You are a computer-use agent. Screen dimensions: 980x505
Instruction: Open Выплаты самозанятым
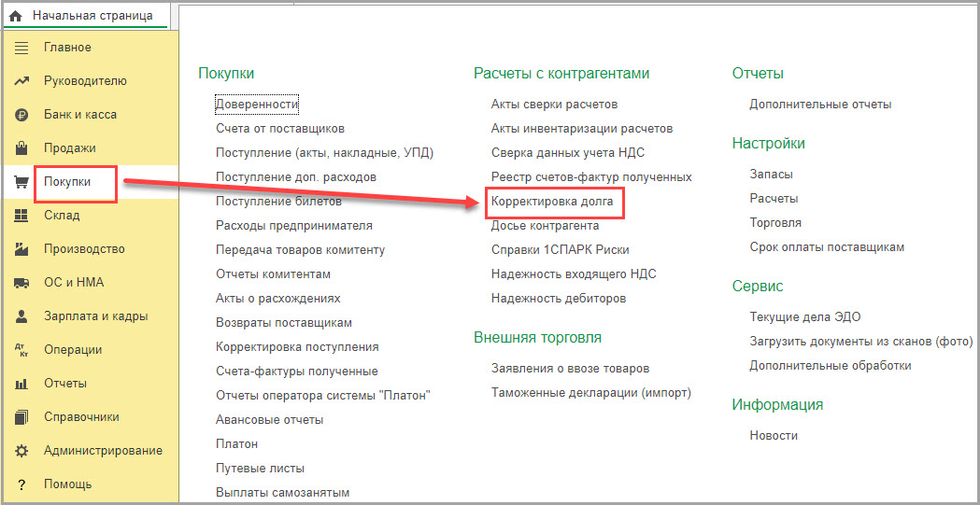[x=282, y=493]
